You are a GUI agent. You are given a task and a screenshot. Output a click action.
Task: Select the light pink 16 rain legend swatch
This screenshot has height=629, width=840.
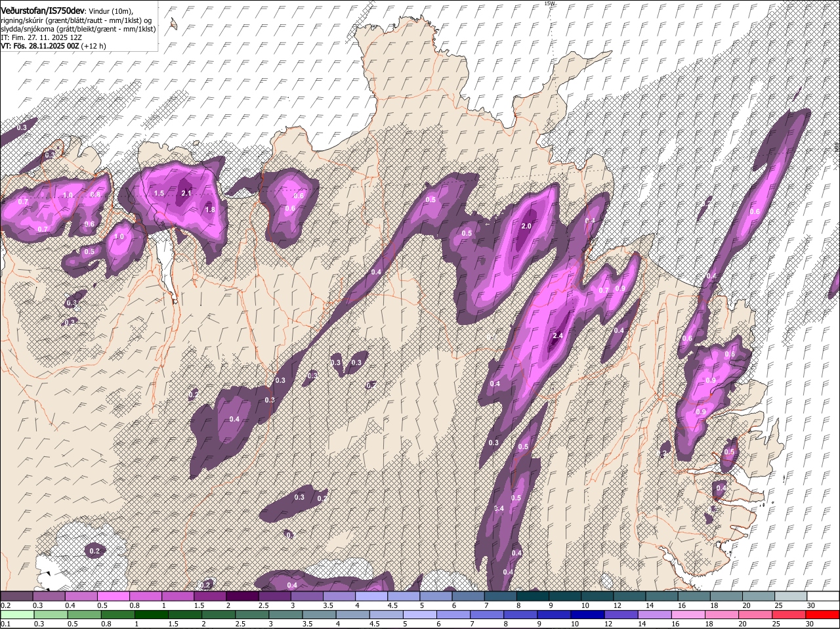pyautogui.click(x=687, y=615)
